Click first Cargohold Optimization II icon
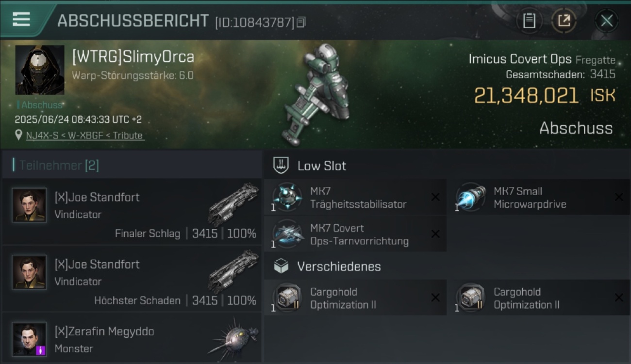The image size is (631, 364). click(x=287, y=298)
